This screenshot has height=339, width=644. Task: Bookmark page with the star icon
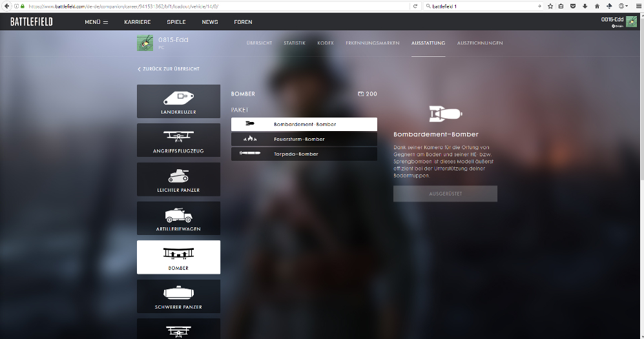coord(550,6)
